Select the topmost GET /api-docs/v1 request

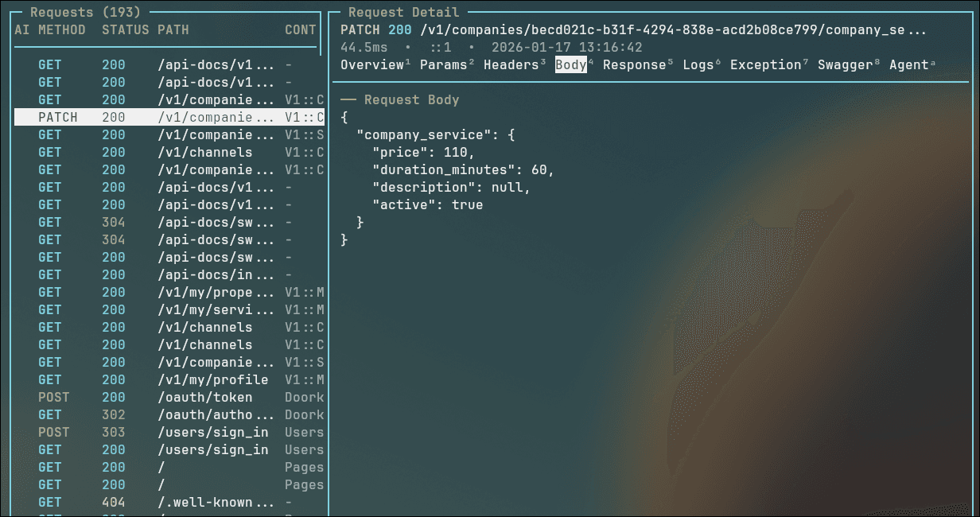[159, 64]
